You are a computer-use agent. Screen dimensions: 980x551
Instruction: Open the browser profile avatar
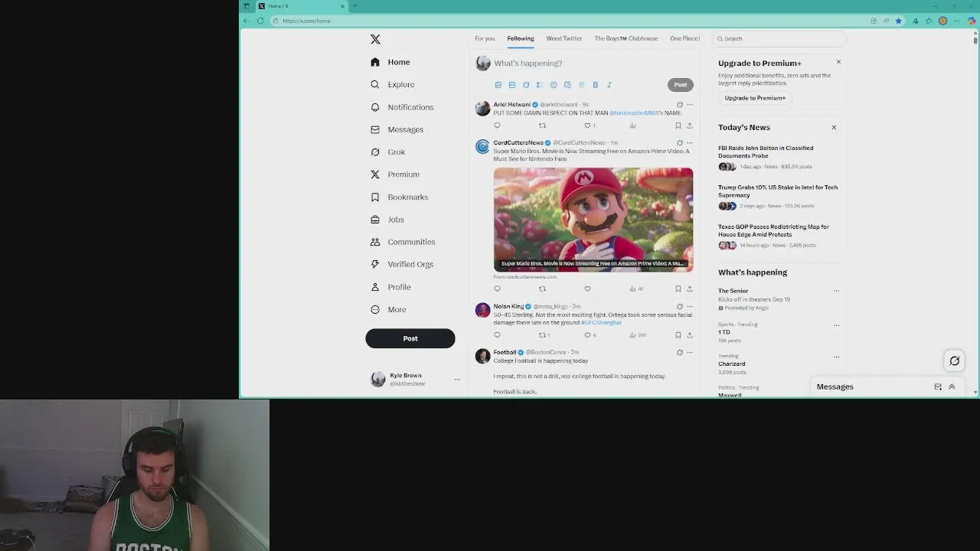coord(942,21)
